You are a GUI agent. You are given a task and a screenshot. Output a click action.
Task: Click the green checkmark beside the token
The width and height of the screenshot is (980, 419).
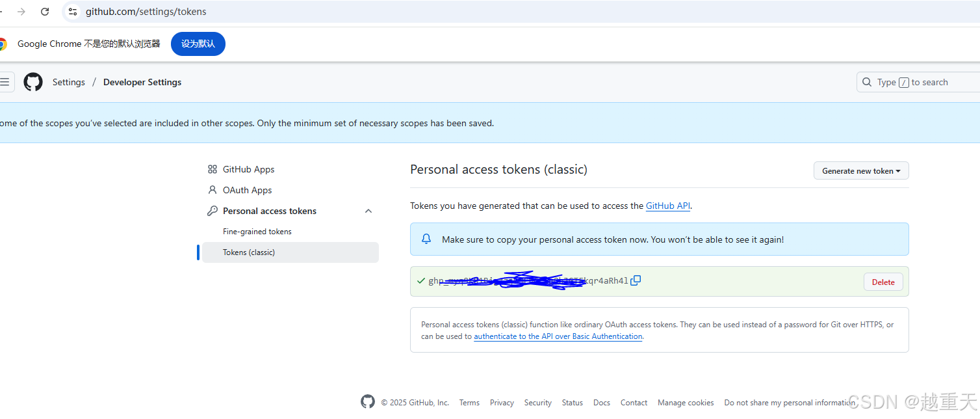tap(421, 281)
